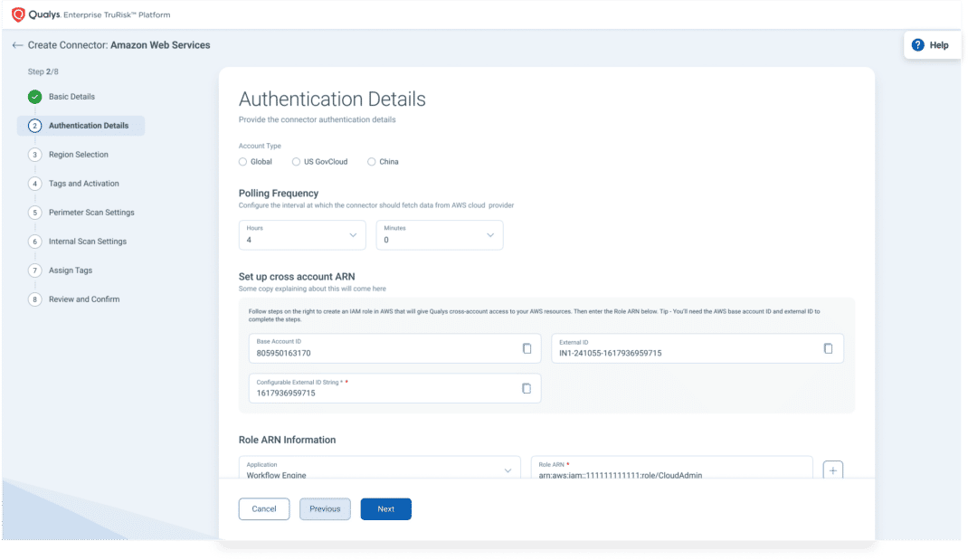Viewport: 968px width, 560px height.
Task: Open Assign Tags step
Action: pyautogui.click(x=71, y=271)
